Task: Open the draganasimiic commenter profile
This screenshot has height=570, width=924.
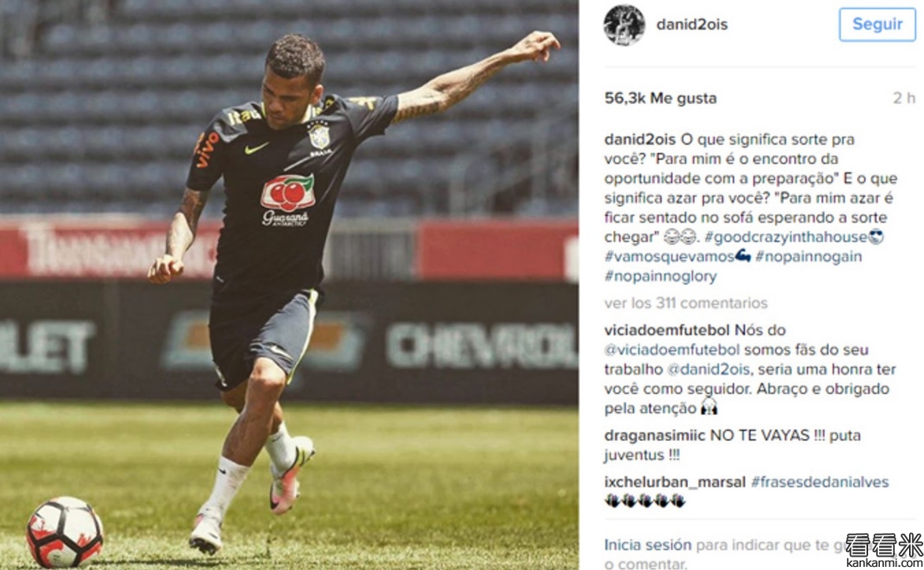Action: tap(655, 435)
